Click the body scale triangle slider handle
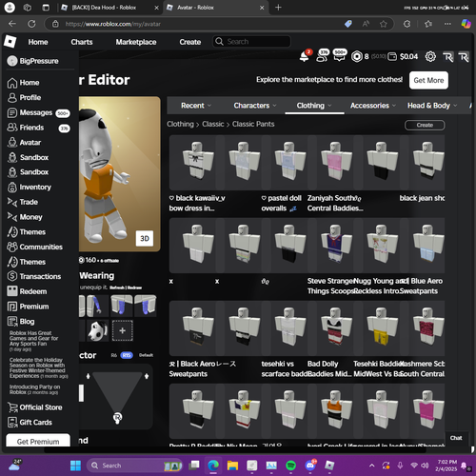Image resolution: width=476 pixels, height=476 pixels. click(117, 418)
